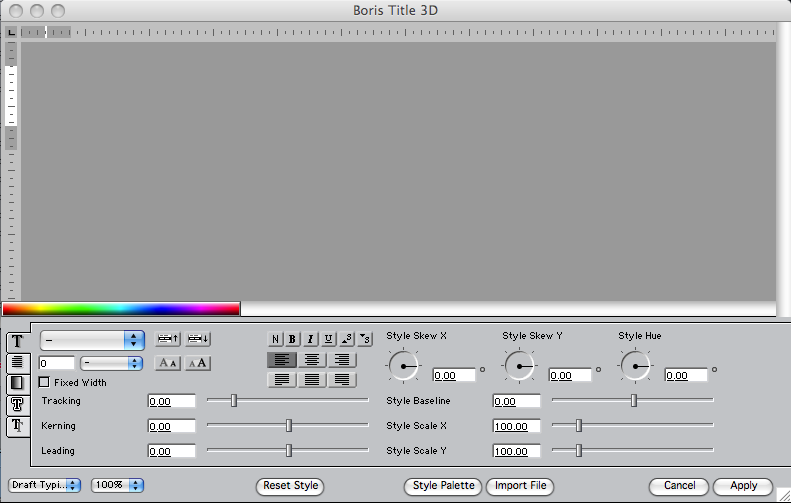Image resolution: width=791 pixels, height=503 pixels.
Task: Click the Tracking slider handle
Action: pyautogui.click(x=234, y=401)
